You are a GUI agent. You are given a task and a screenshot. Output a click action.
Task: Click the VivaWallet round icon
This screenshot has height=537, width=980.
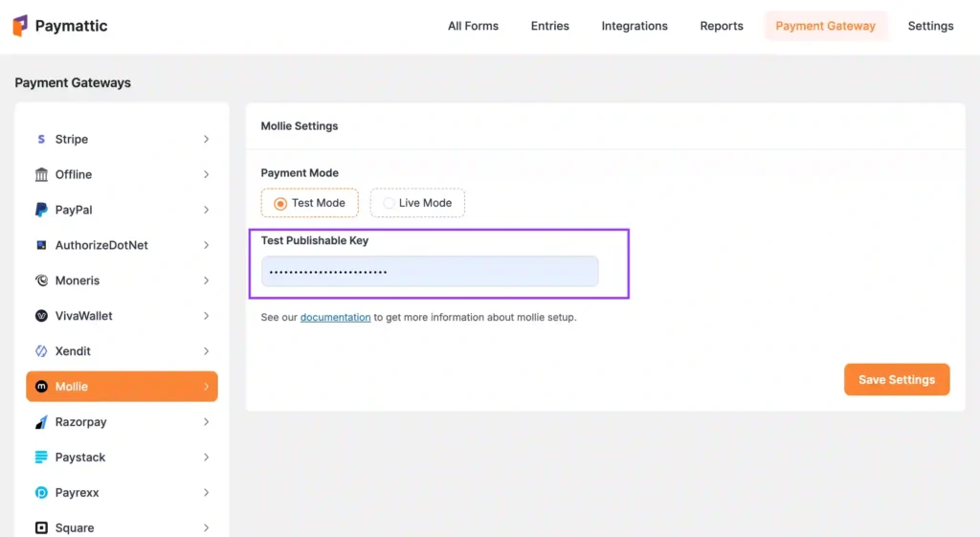click(x=41, y=316)
